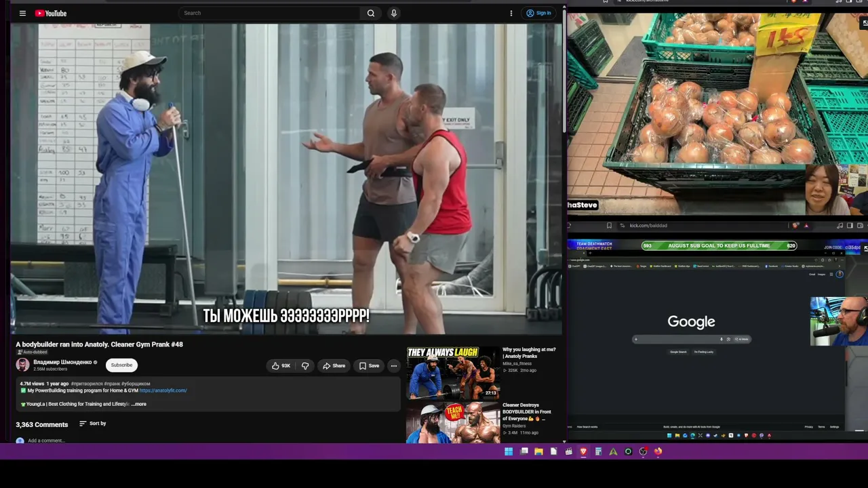Open the comments Sort by dropdown
Image resolution: width=868 pixels, height=488 pixels.
coord(93,424)
